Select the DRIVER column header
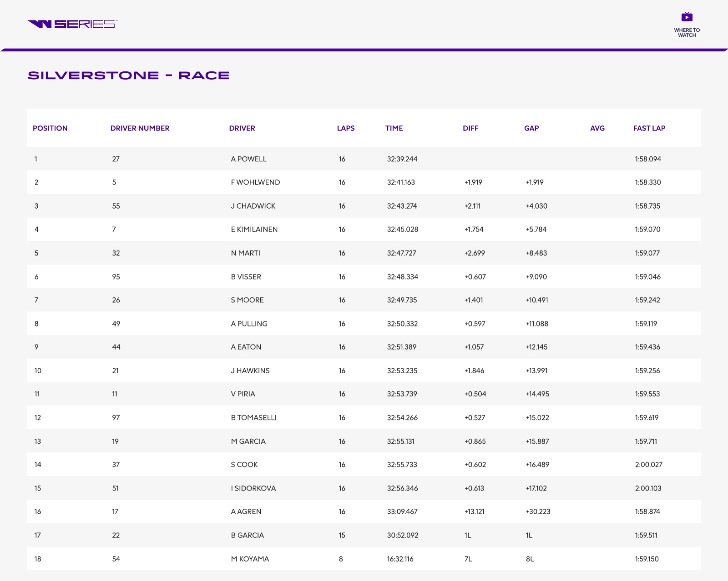The width and height of the screenshot is (728, 581). 242,128
